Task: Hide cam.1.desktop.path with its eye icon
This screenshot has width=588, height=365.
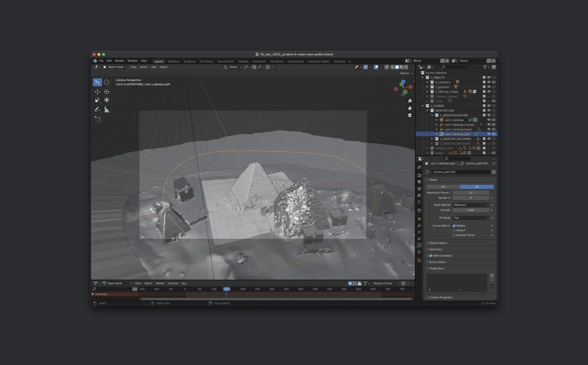Action: pyautogui.click(x=489, y=134)
